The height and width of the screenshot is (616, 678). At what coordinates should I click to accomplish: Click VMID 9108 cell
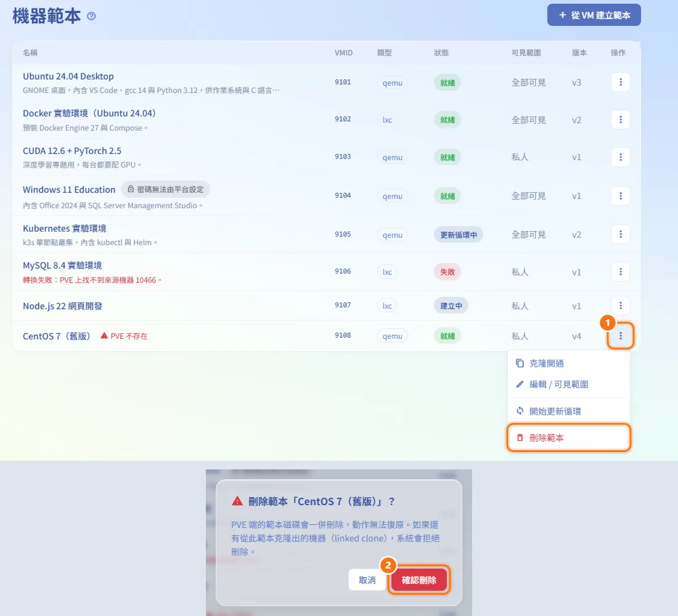(343, 336)
